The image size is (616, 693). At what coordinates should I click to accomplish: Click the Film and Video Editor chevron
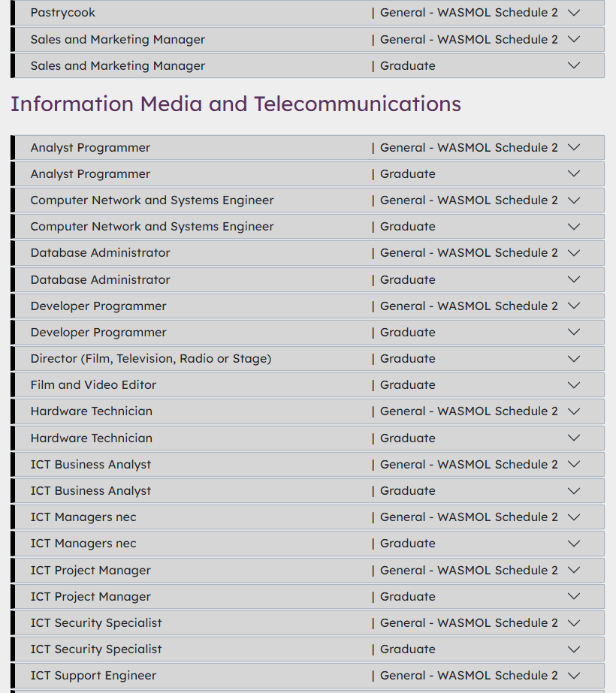(574, 384)
